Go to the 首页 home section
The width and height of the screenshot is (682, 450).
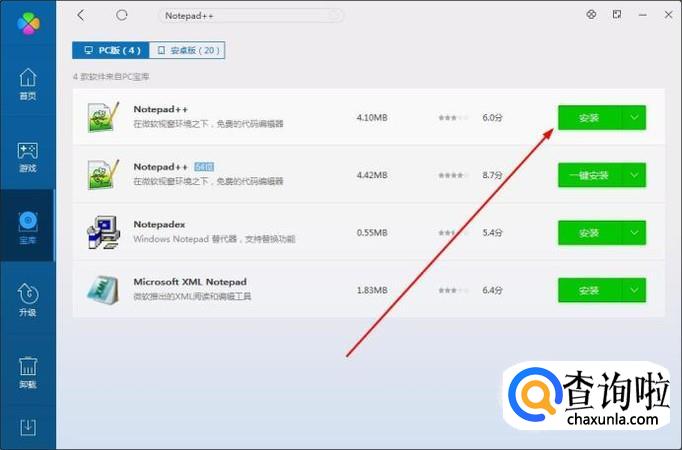(x=28, y=84)
